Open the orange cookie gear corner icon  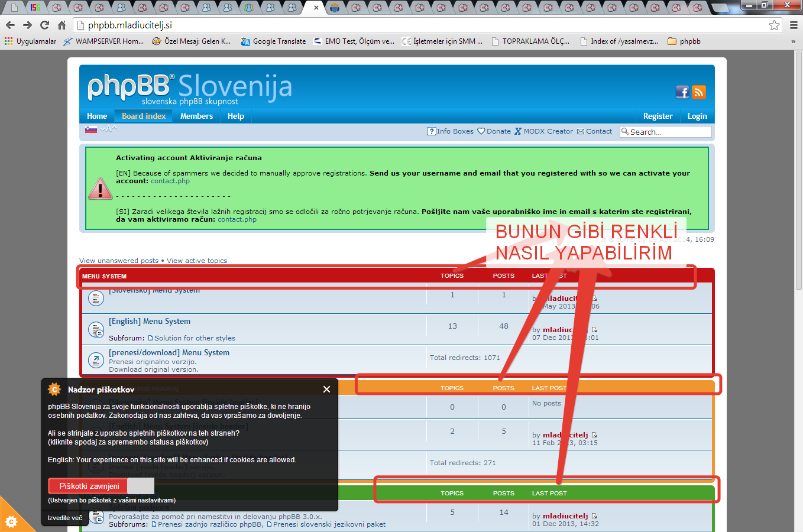(12, 520)
